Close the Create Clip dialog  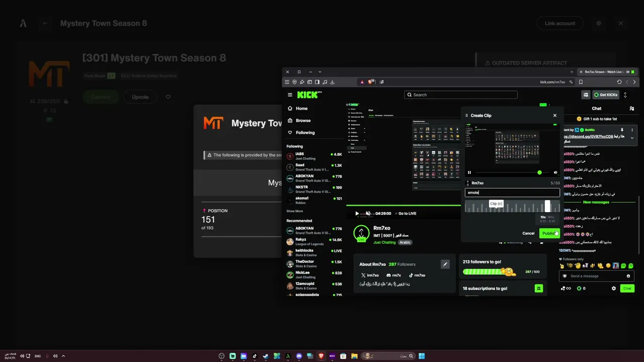(555, 115)
